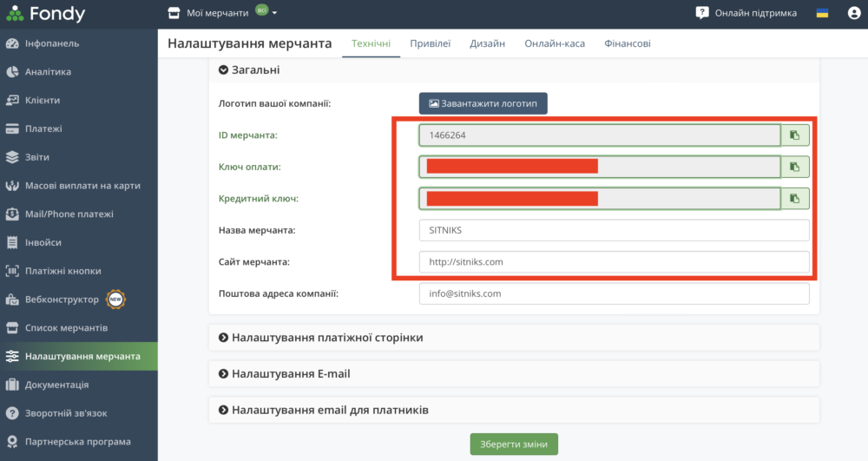This screenshot has height=461, width=868.
Task: Copy the Кредитний ключ value
Action: click(795, 199)
